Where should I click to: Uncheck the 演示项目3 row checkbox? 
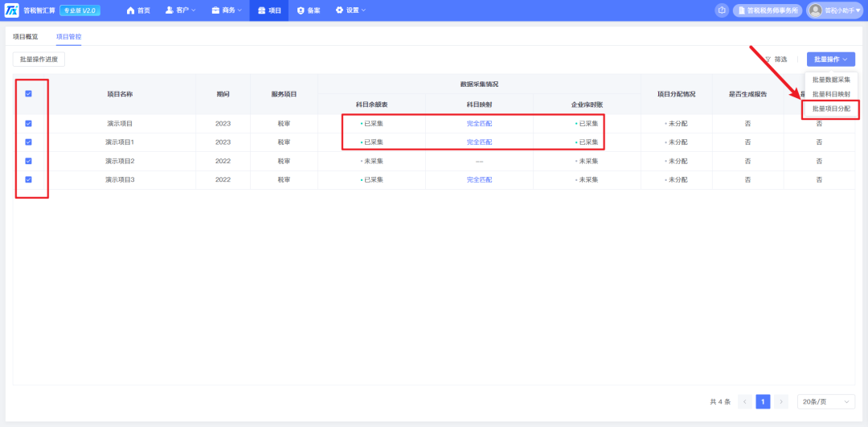[29, 179]
